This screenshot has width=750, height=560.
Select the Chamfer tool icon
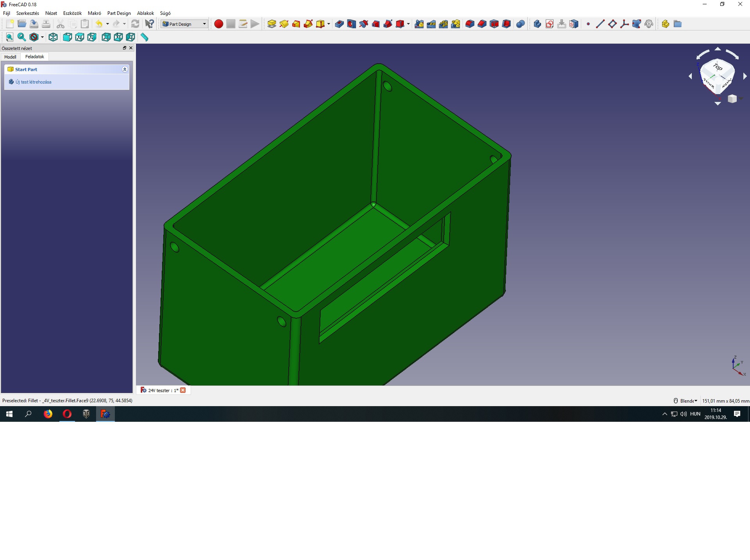(482, 24)
